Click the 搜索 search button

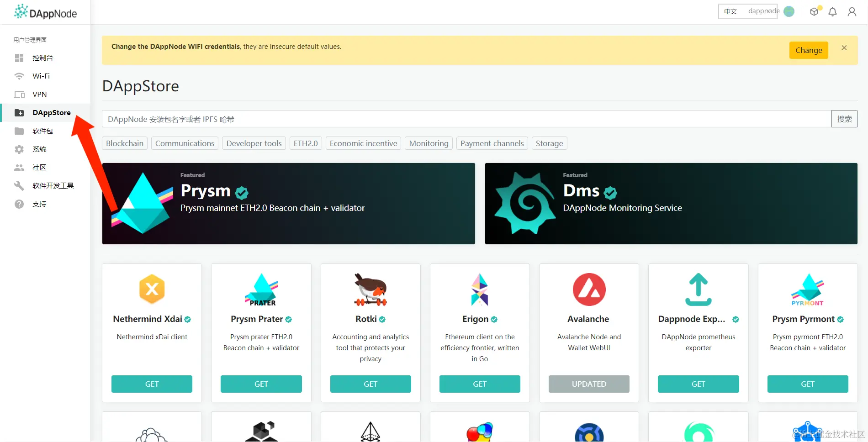[844, 119]
